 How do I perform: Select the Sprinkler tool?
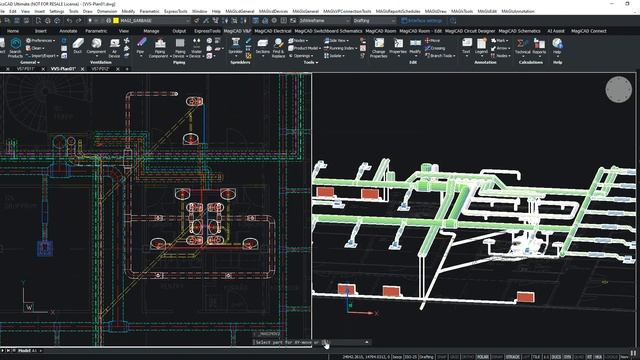point(236,46)
